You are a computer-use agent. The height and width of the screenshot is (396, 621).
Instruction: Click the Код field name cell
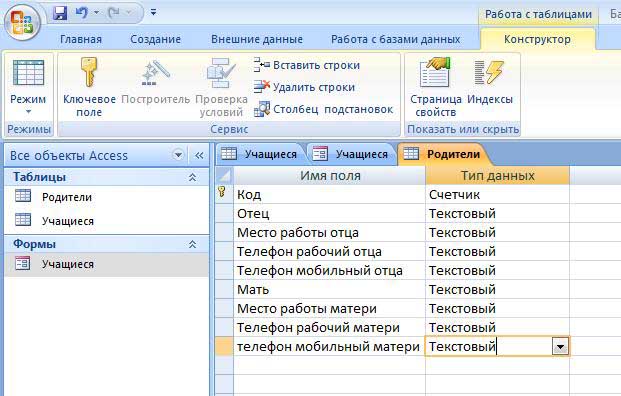330,194
